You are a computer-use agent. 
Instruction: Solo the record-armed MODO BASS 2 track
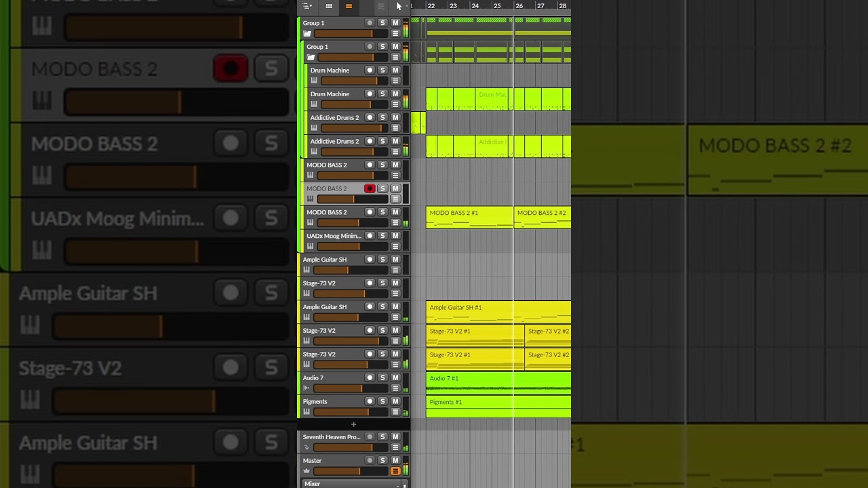pyautogui.click(x=382, y=188)
